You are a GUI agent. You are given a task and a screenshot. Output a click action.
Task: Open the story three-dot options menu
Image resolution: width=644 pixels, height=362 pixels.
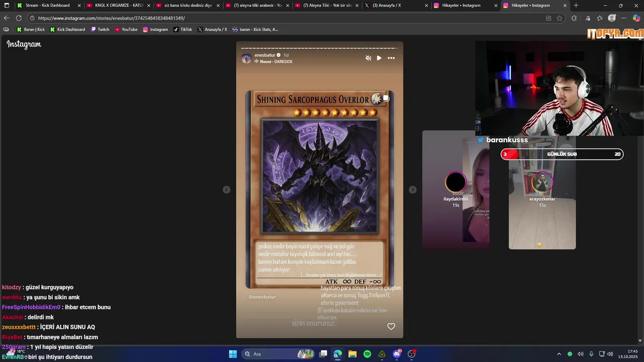point(391,58)
